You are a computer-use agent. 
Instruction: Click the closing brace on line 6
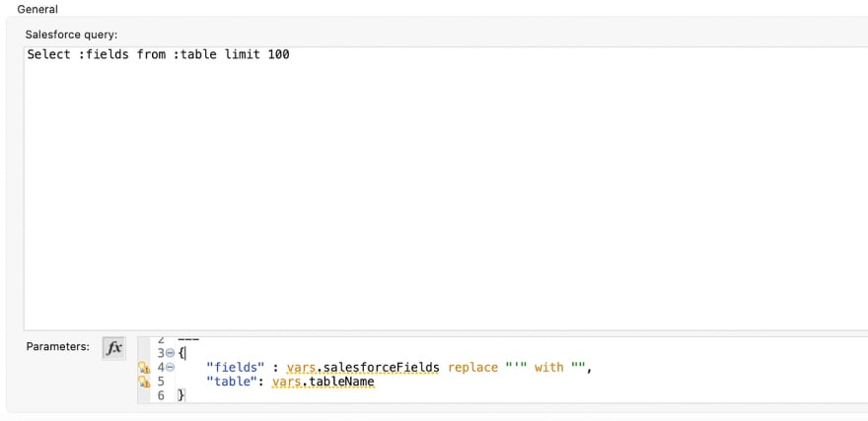[181, 395]
